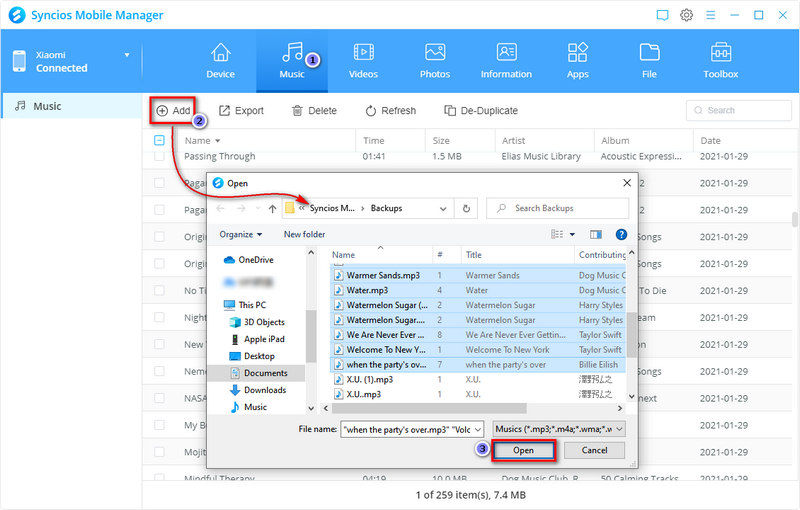Screen dimensions: 800x510
Task: Tick the checkbox for Passing Through
Action: click(159, 156)
